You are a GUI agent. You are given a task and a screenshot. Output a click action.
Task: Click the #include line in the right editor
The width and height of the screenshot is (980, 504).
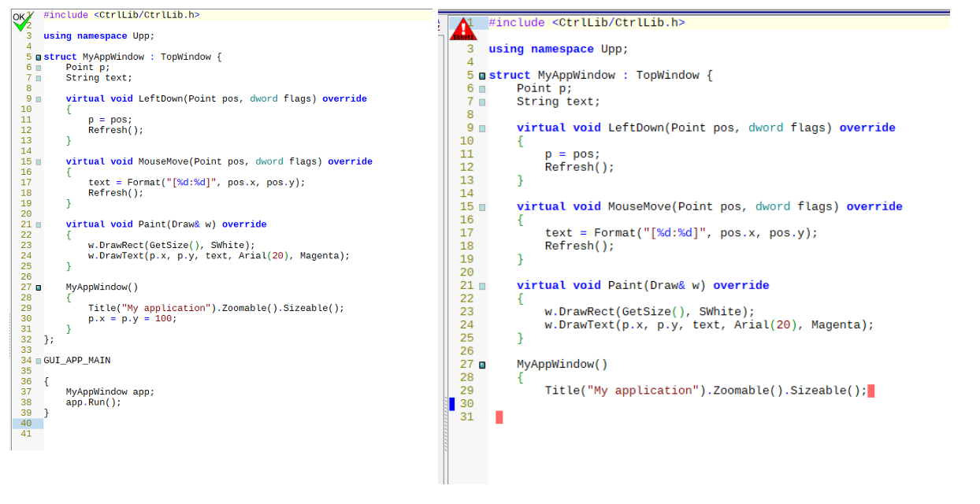(586, 23)
